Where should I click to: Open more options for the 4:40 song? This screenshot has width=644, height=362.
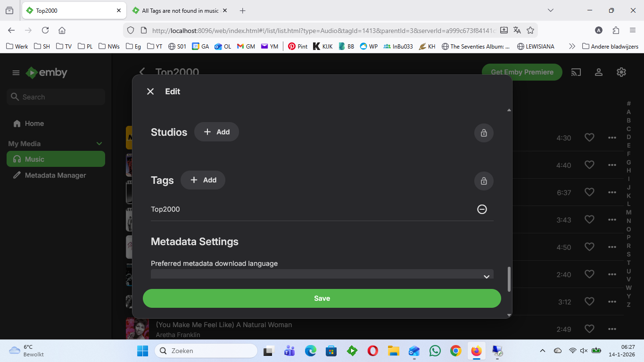pyautogui.click(x=612, y=165)
